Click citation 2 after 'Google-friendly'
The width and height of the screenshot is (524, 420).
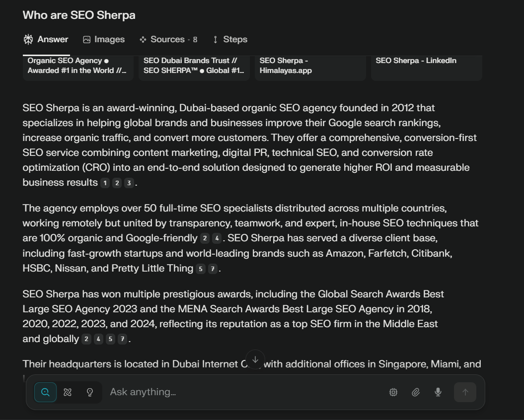(205, 238)
